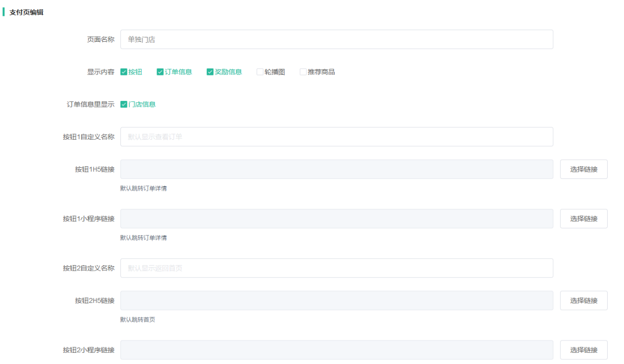The height and width of the screenshot is (364, 624).
Task: Select link for 按钮2小程序链接
Action: click(x=583, y=350)
